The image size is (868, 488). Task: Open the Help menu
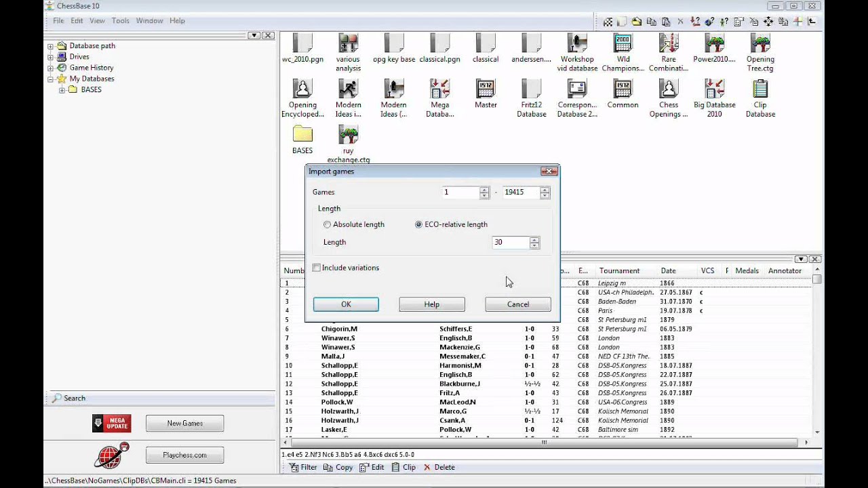coord(177,21)
